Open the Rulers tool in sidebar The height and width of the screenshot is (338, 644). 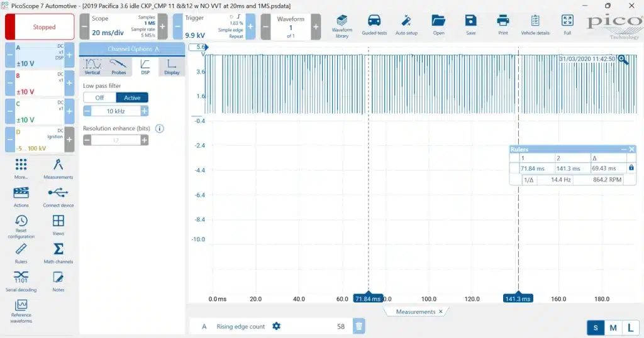coord(21,254)
